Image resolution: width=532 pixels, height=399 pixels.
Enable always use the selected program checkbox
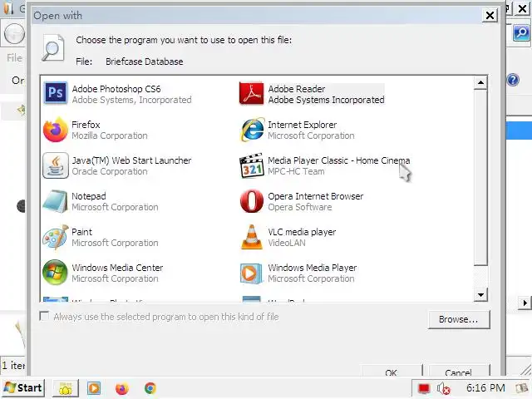click(x=44, y=316)
